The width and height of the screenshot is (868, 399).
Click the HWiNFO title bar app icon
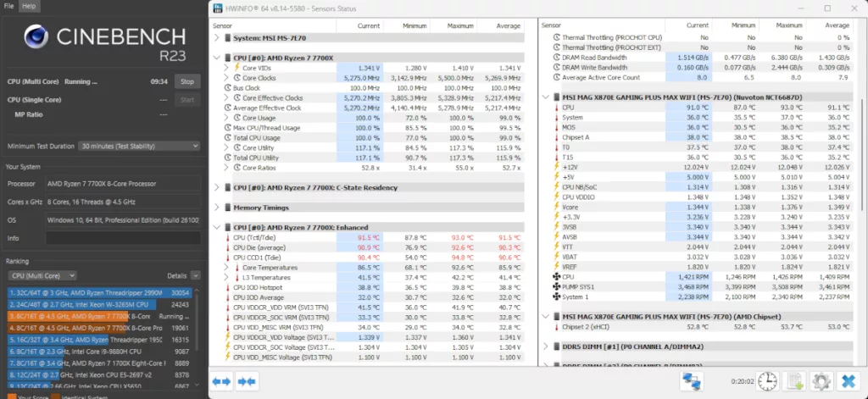(x=218, y=8)
